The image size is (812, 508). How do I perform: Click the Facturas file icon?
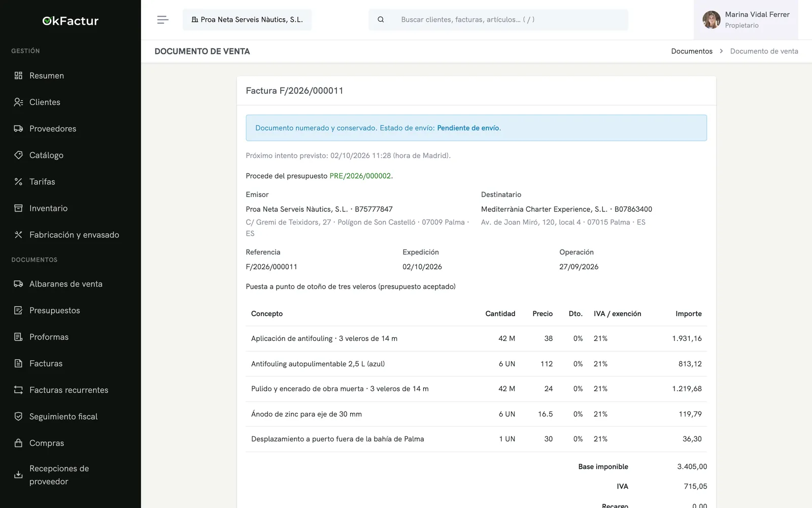click(x=18, y=363)
